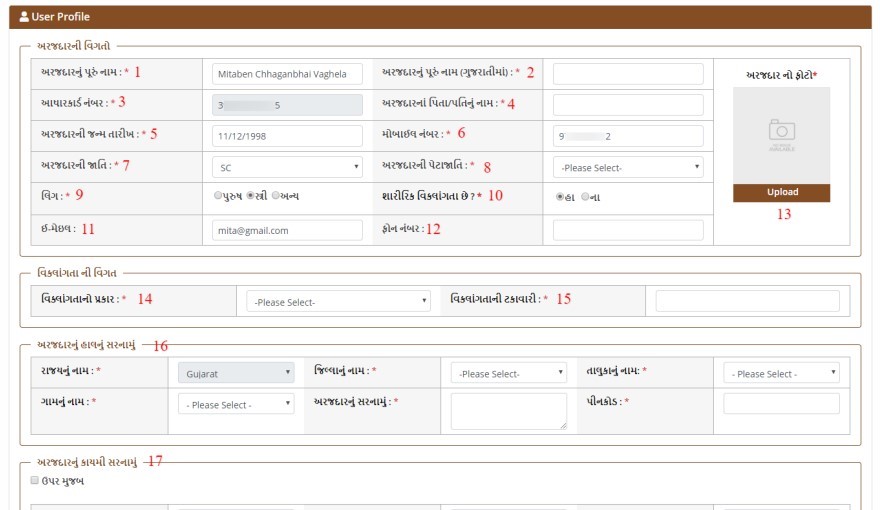
Task: Click the અરજદારનું કાયમી સરનામું section heading
Action: click(x=87, y=462)
